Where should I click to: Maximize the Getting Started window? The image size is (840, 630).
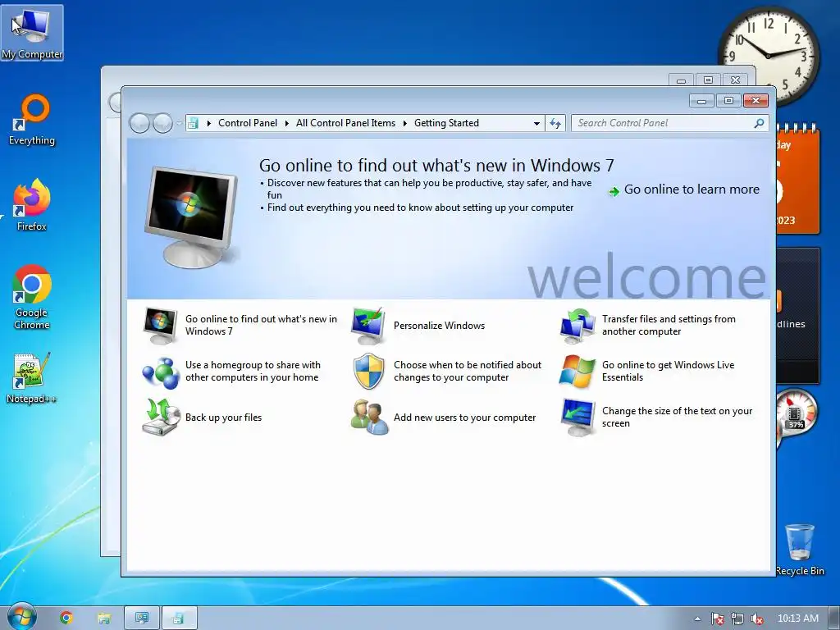pyautogui.click(x=728, y=101)
